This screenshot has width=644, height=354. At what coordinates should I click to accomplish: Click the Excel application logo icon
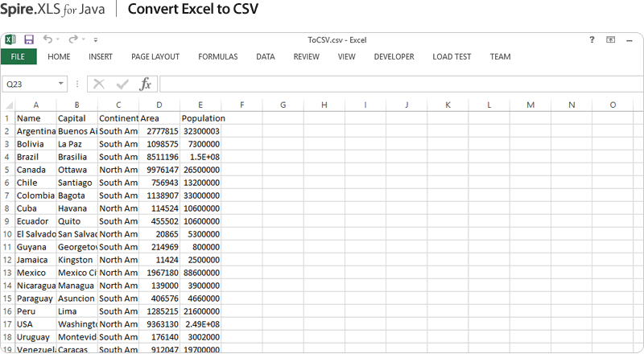click(10, 39)
